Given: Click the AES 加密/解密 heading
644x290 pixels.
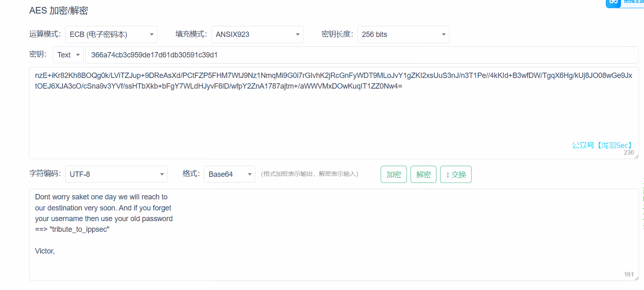Looking at the screenshot, I should (x=59, y=11).
